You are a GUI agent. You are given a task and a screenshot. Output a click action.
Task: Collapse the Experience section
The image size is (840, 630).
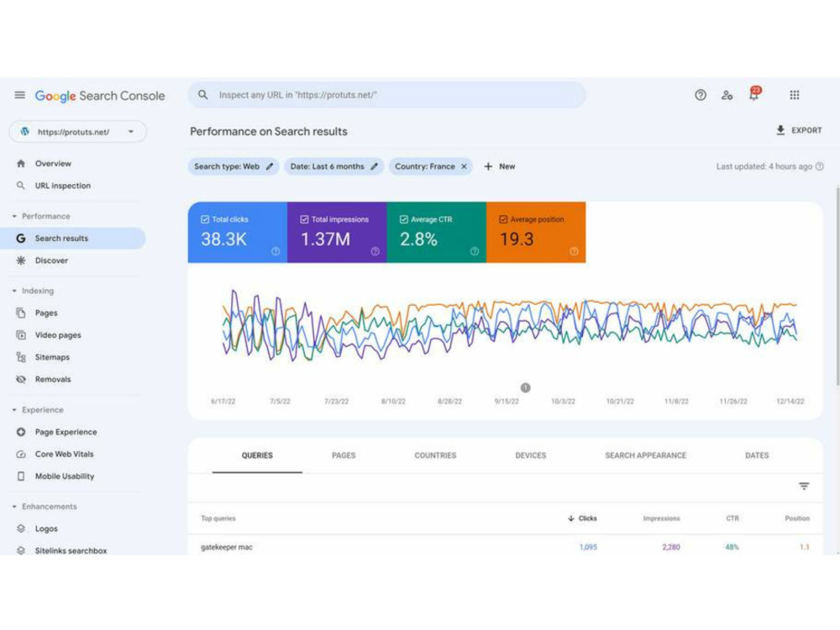point(14,410)
